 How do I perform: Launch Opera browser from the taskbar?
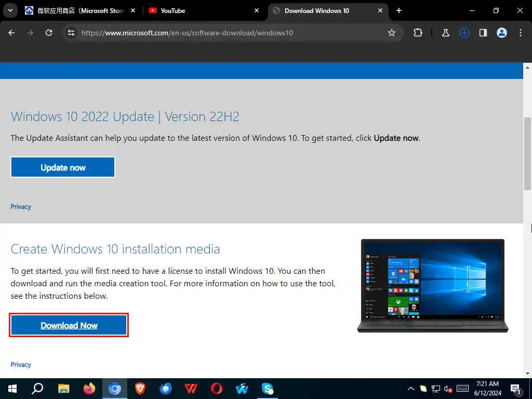click(x=217, y=389)
